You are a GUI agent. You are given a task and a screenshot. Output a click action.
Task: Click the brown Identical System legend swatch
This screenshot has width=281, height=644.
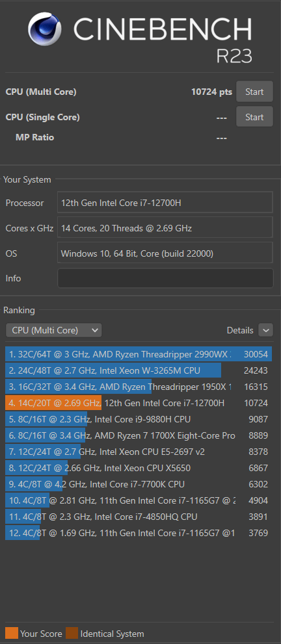(x=72, y=634)
